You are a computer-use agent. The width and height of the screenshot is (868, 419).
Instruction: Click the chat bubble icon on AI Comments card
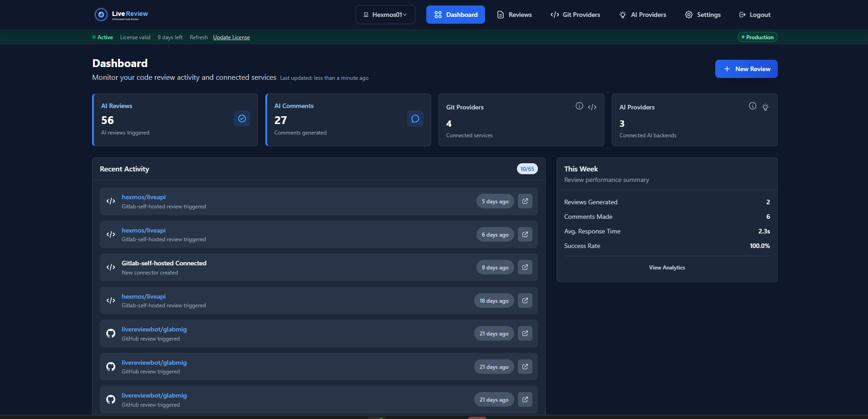(415, 119)
